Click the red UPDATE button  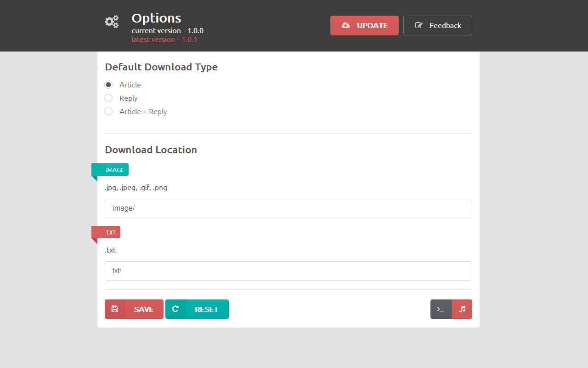(x=364, y=25)
